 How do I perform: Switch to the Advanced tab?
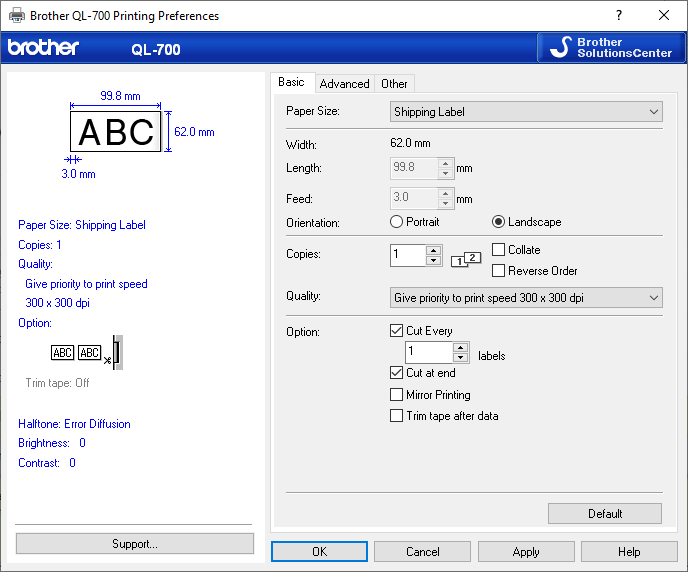click(344, 84)
